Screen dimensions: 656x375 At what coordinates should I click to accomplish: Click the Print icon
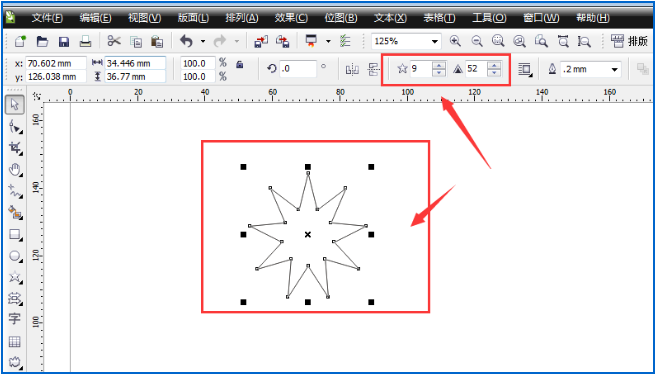coord(85,41)
